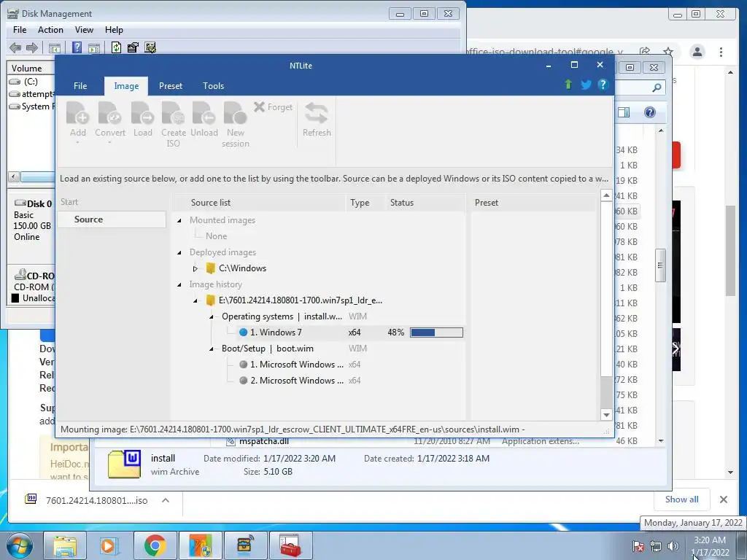Viewport: 747px width, 560px height.
Task: Click the Create ISO toolbar icon
Action: point(174,113)
